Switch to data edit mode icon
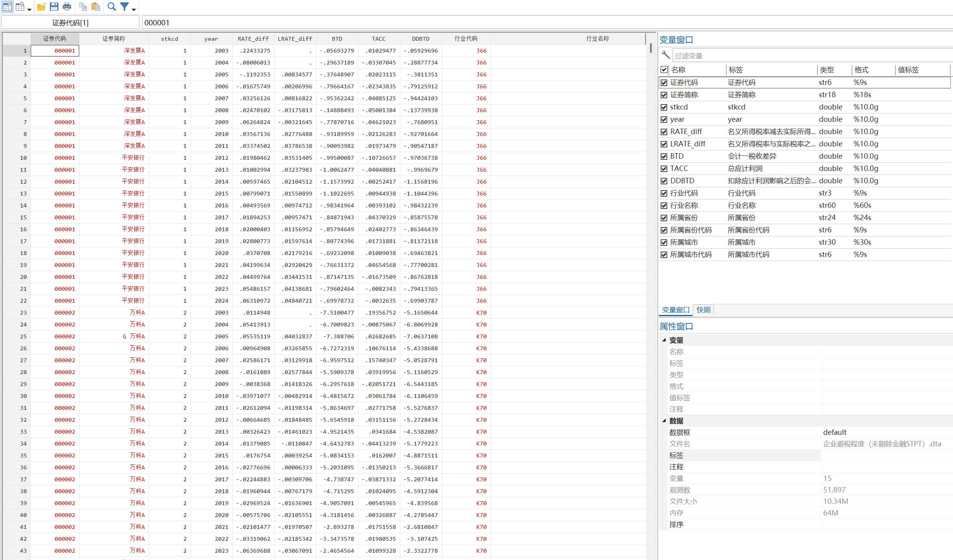The width and height of the screenshot is (953, 560). tap(7, 7)
